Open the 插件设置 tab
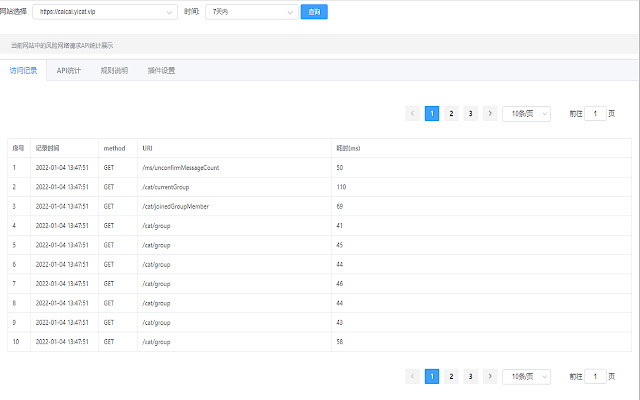The image size is (640, 400). coord(161,71)
